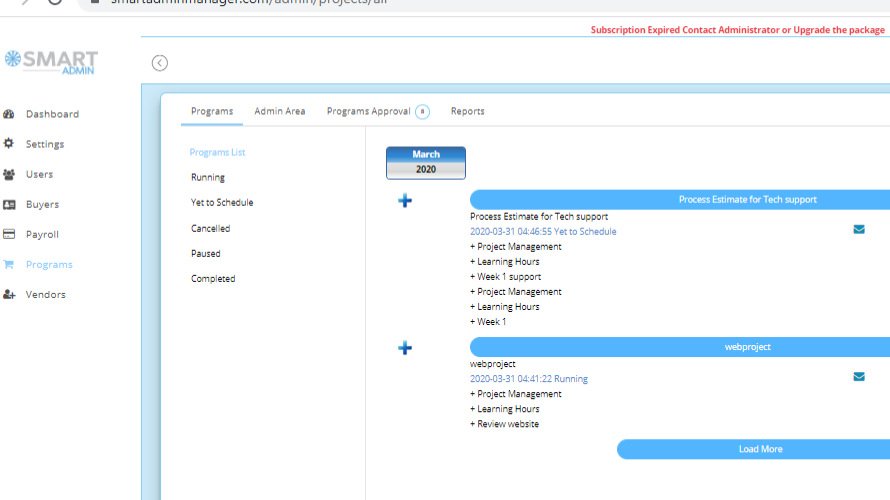This screenshot has width=890, height=500.
Task: Click the browser address bar URL
Action: pyautogui.click(x=250, y=2)
